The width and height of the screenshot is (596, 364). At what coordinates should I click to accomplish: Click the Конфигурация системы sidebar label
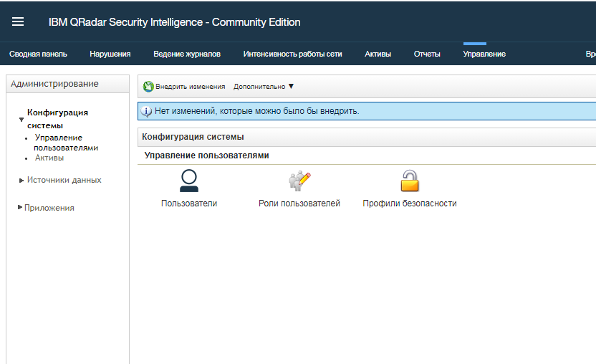click(57, 119)
